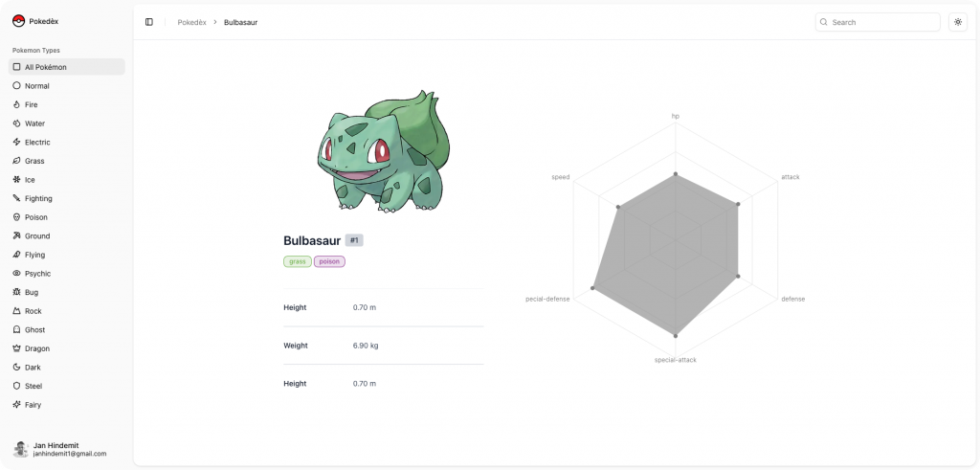Click the Water type droplet icon
980x470 pixels.
[x=16, y=123]
